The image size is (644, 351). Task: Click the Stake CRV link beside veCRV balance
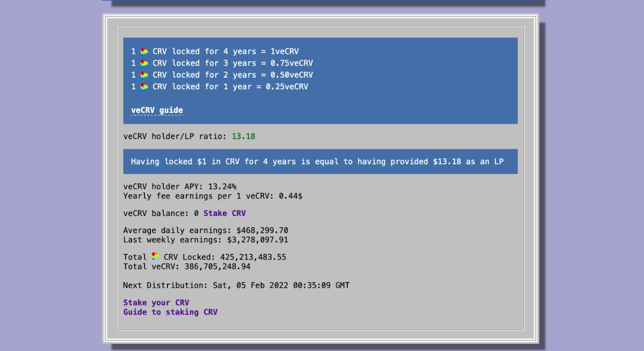tap(224, 213)
